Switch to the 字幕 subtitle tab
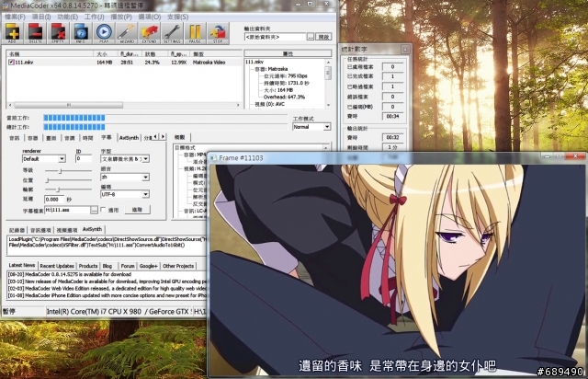Image resolution: width=588 pixels, height=379 pixels. click(107, 137)
